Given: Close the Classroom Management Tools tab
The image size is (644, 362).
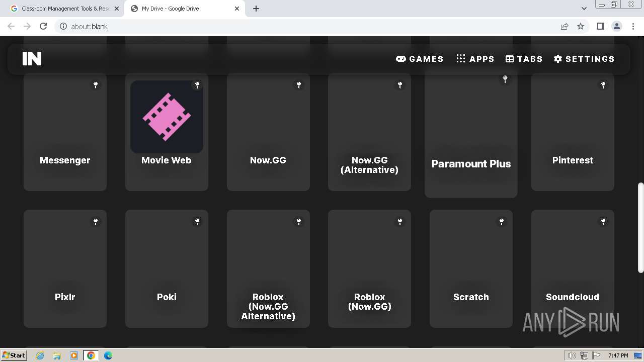Looking at the screenshot, I should tap(117, 9).
